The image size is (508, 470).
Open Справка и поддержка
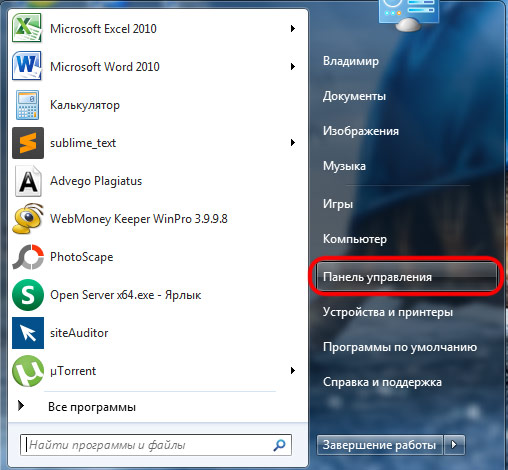click(382, 382)
